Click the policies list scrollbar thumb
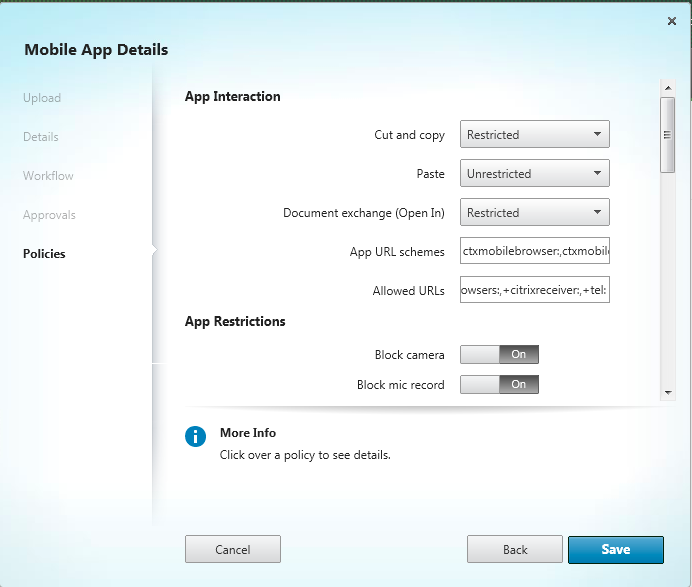The image size is (692, 587). (667, 135)
